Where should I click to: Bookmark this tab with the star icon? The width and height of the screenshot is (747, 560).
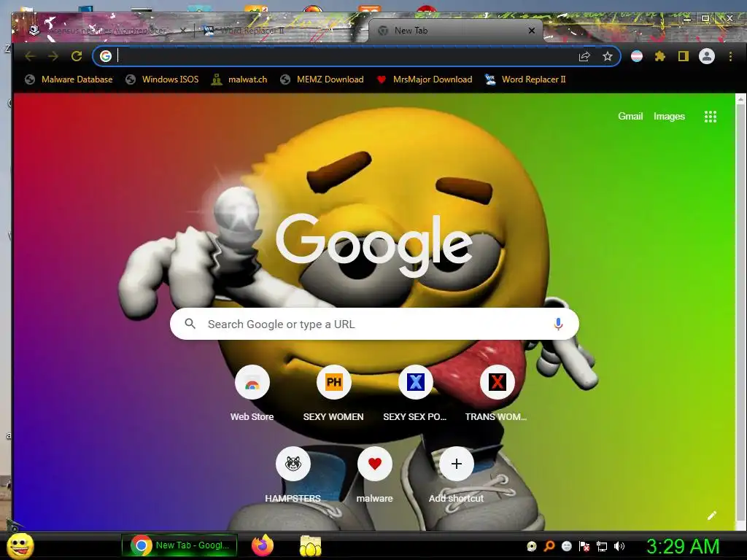(x=608, y=57)
